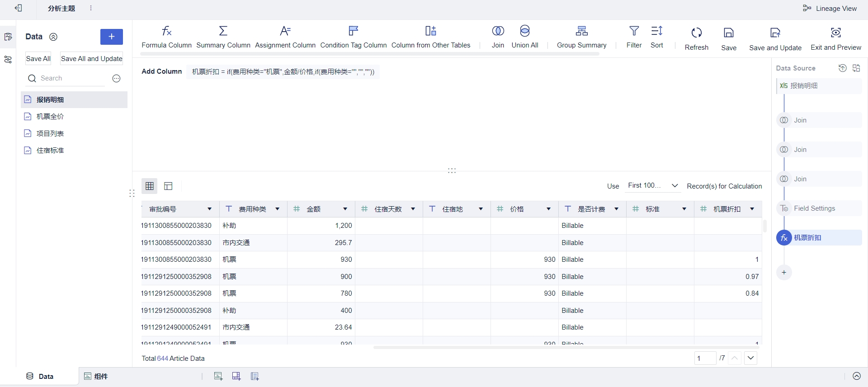868x387 pixels.
Task: Collapse the Data panel header arrow
Action: [53, 37]
